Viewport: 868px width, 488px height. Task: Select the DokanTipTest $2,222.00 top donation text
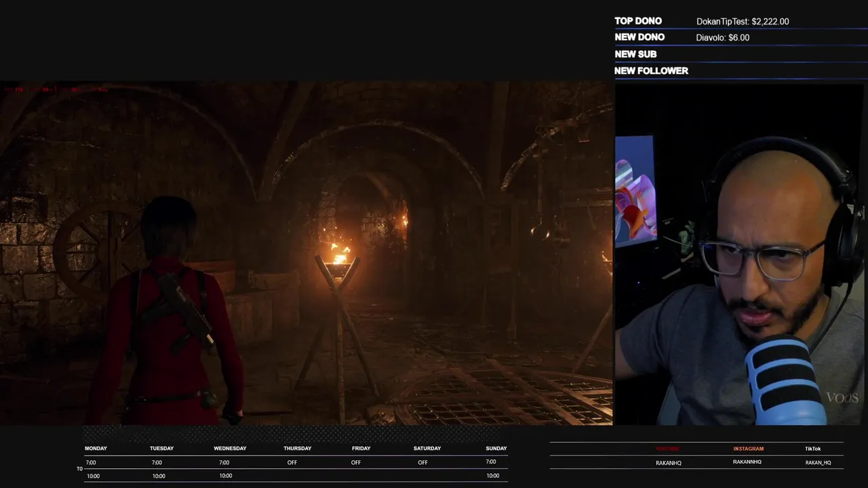click(x=743, y=22)
